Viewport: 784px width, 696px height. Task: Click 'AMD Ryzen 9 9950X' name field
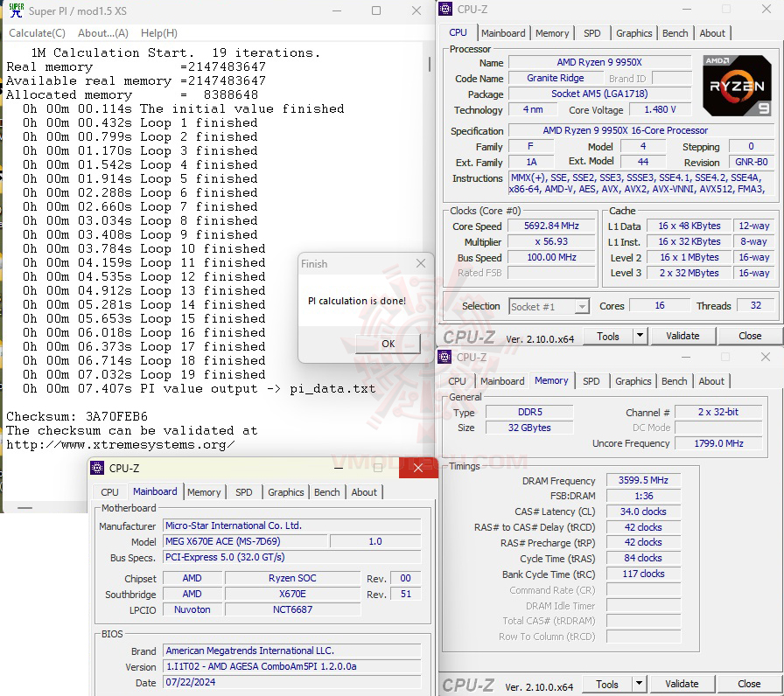coord(599,62)
